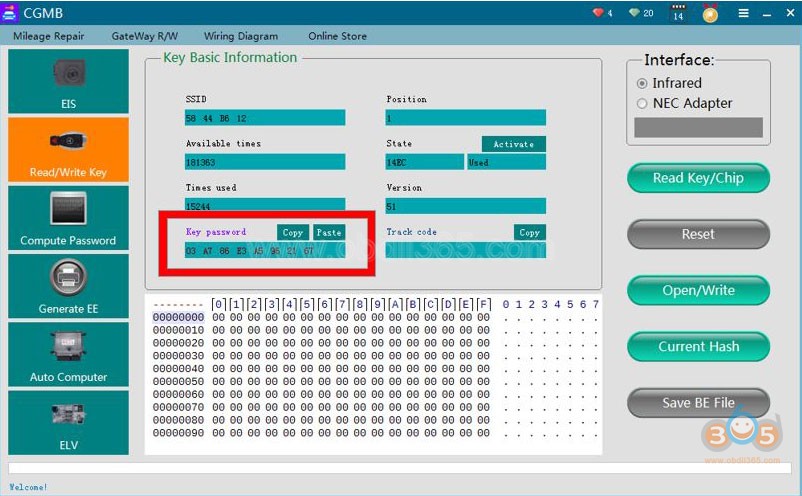Viewport: 802px width, 496px height.
Task: Select the Infrared interface option
Action: click(642, 83)
